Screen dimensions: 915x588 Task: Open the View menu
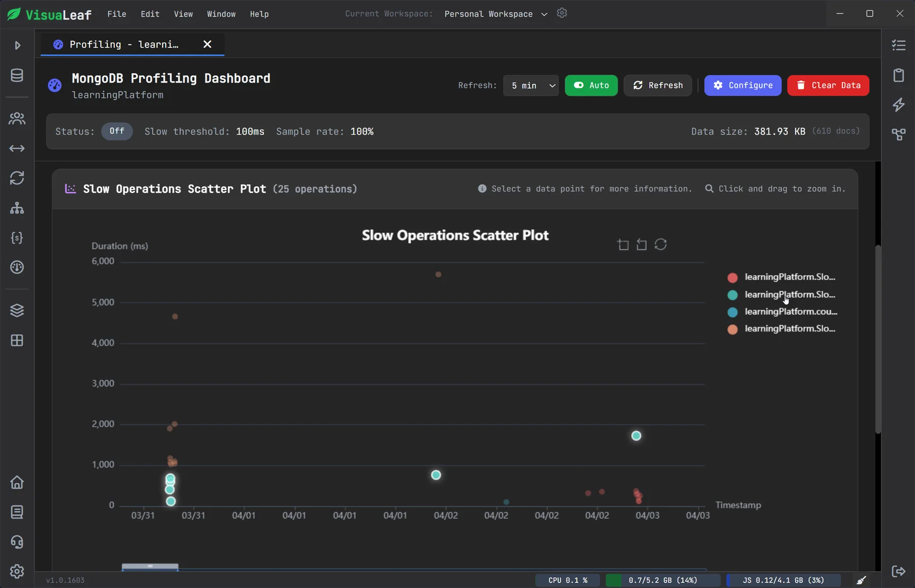click(184, 14)
